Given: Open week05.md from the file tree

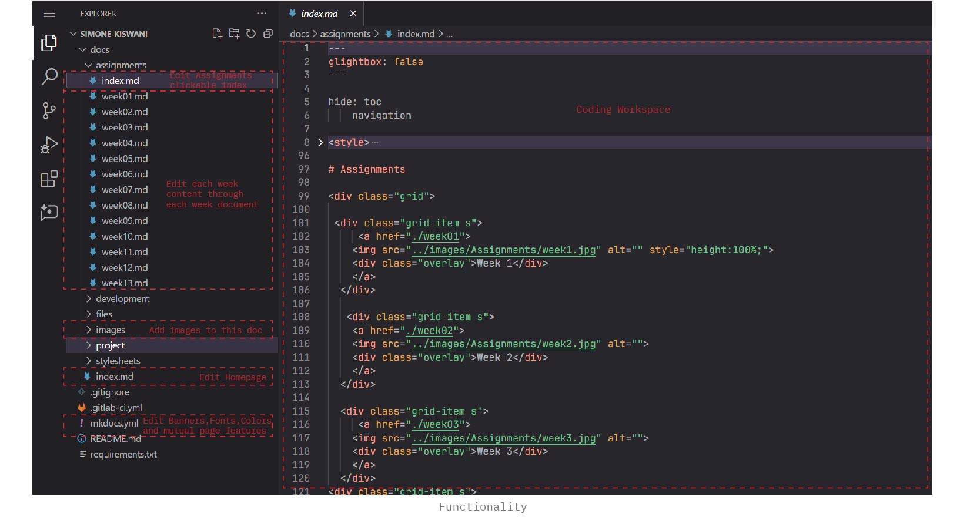Looking at the screenshot, I should [124, 159].
